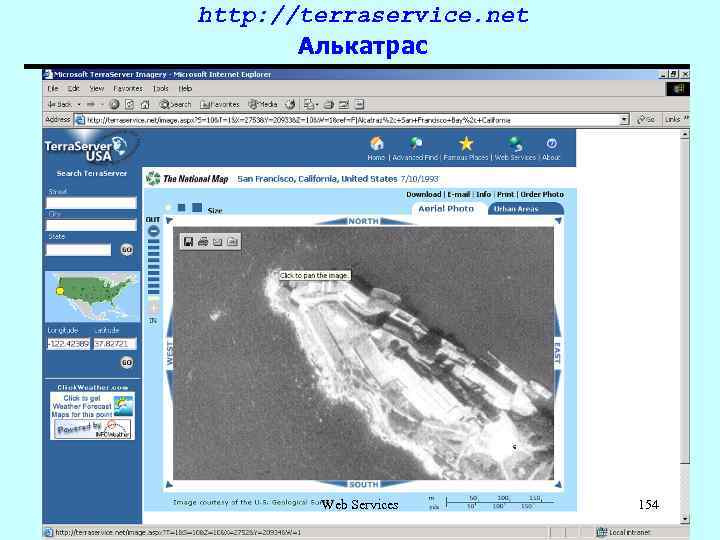
Task: Click the TerraServer USA logo
Action: point(90,148)
